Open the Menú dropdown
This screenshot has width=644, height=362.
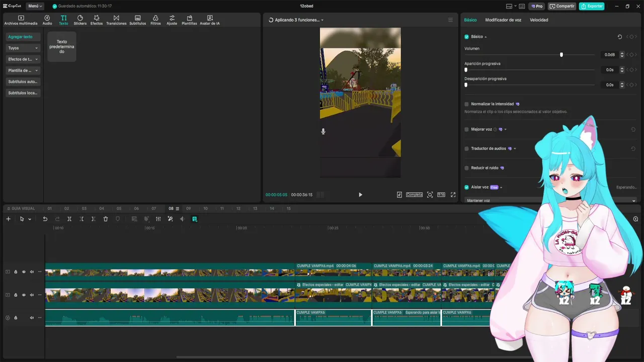(x=35, y=6)
